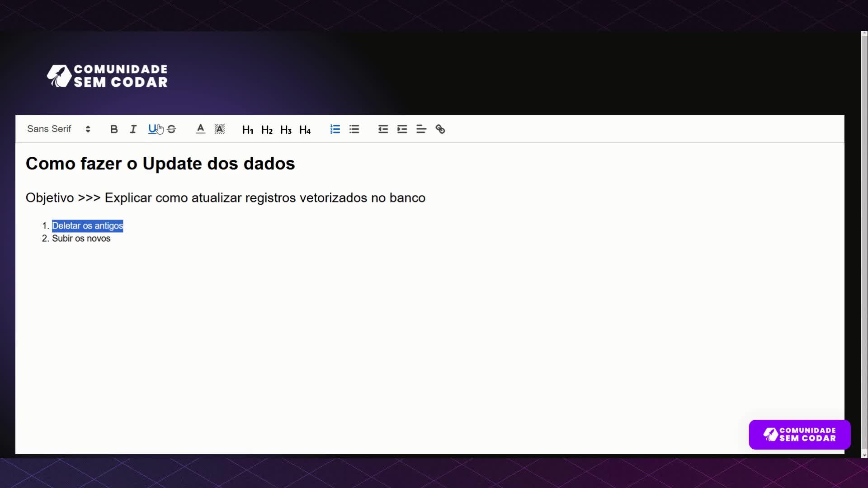
Task: Open the background highlight color picker
Action: (219, 129)
